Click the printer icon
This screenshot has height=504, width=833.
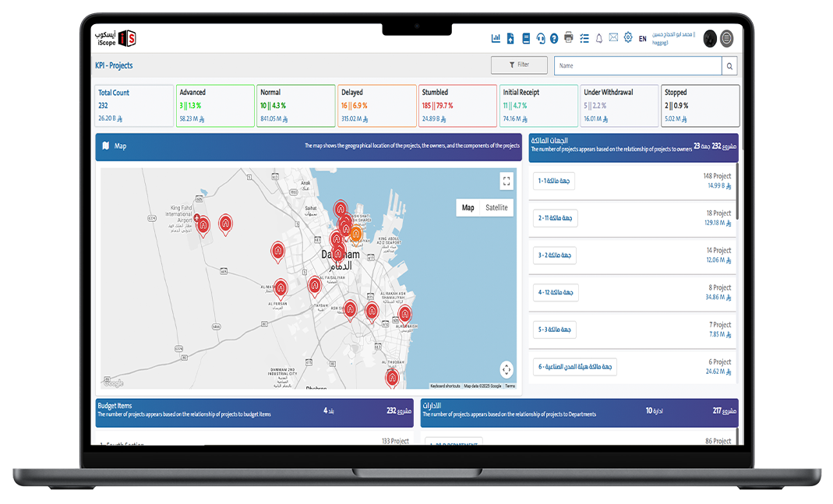tap(569, 38)
